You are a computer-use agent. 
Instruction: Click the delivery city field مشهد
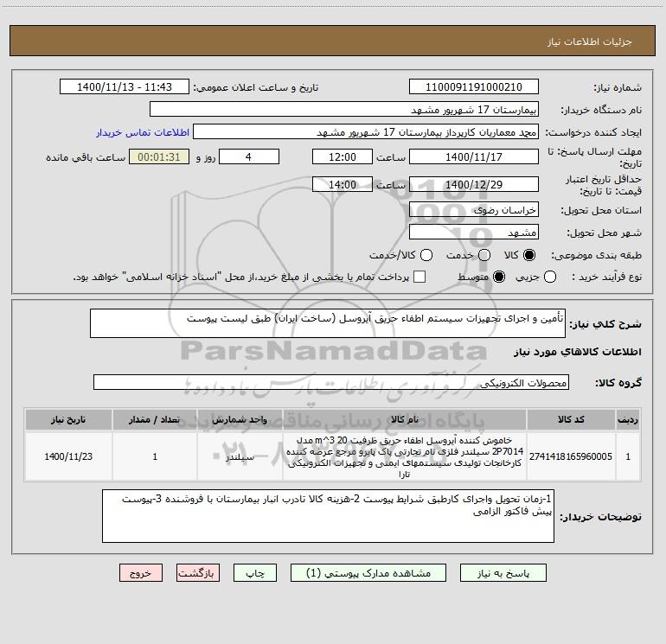(x=474, y=232)
